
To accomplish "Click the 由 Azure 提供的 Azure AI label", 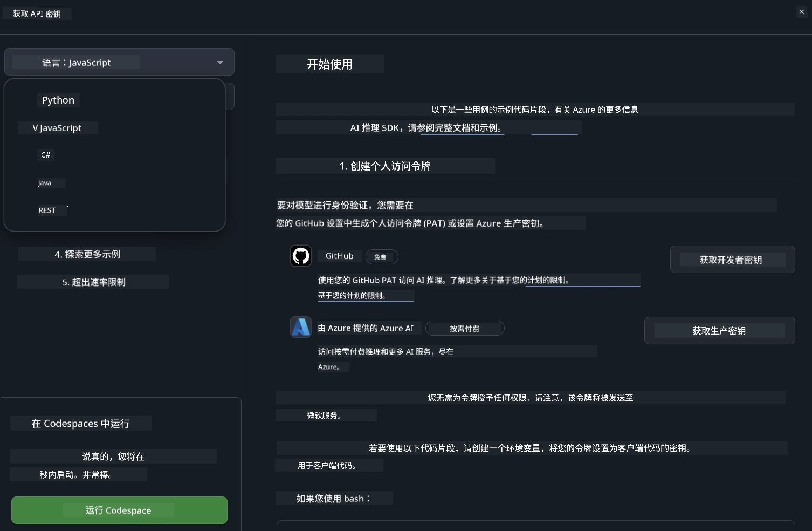I will (366, 328).
